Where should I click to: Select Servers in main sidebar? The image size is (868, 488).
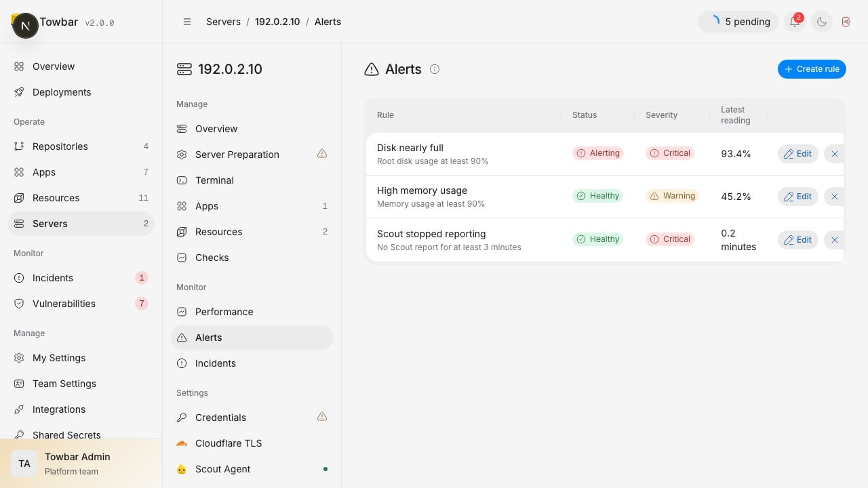tap(81, 224)
